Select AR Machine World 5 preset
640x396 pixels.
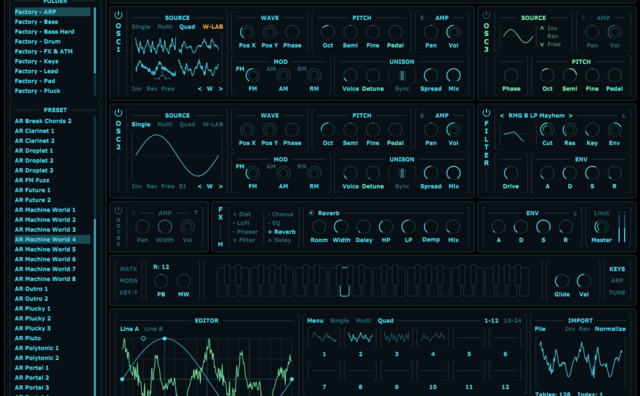point(45,249)
